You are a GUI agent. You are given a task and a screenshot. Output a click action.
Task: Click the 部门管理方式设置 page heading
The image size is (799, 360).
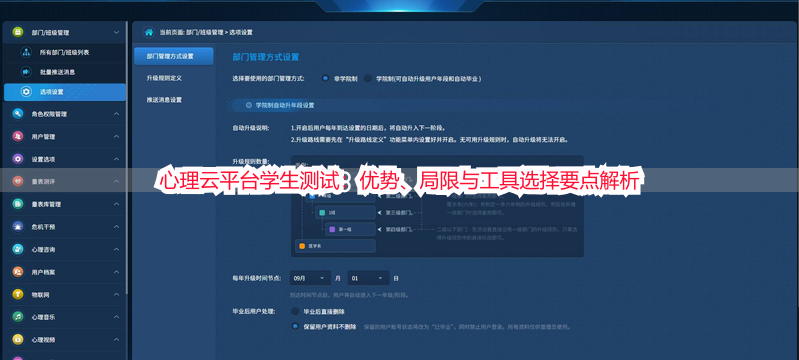(x=265, y=57)
